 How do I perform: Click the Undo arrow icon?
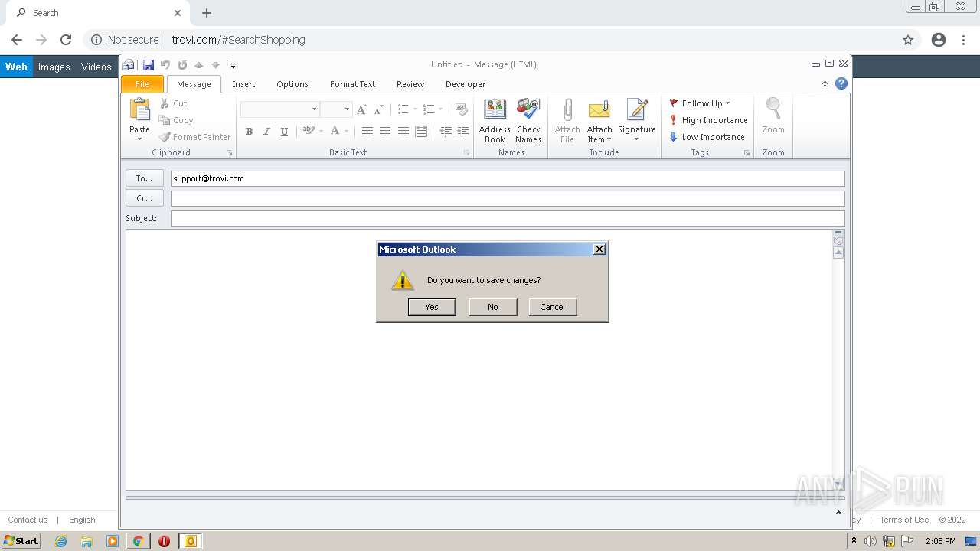(165, 65)
